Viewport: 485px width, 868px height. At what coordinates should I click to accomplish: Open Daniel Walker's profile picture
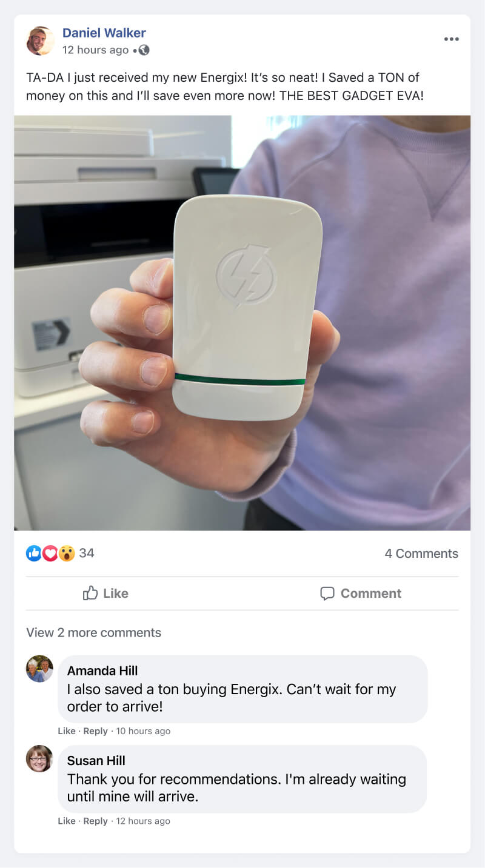[41, 41]
